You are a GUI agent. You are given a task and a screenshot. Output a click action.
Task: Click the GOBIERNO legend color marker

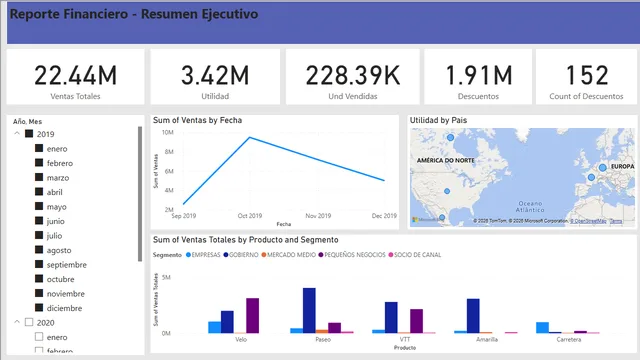pos(226,255)
